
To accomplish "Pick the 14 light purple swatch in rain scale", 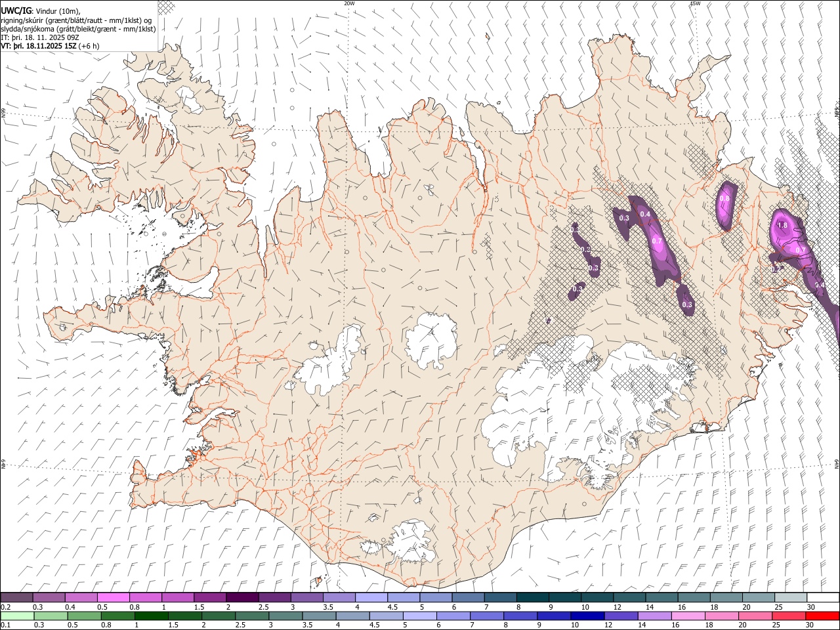I will coord(654,616).
